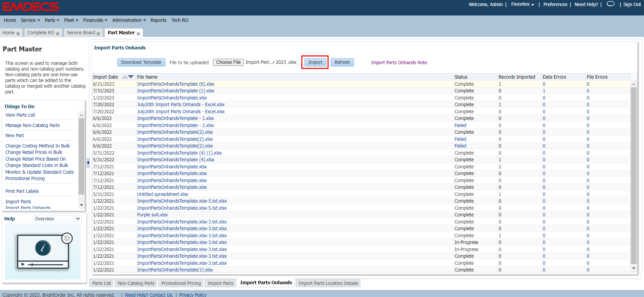The width and height of the screenshot is (644, 297).
Task: Click Sign Out
Action: 632,4
